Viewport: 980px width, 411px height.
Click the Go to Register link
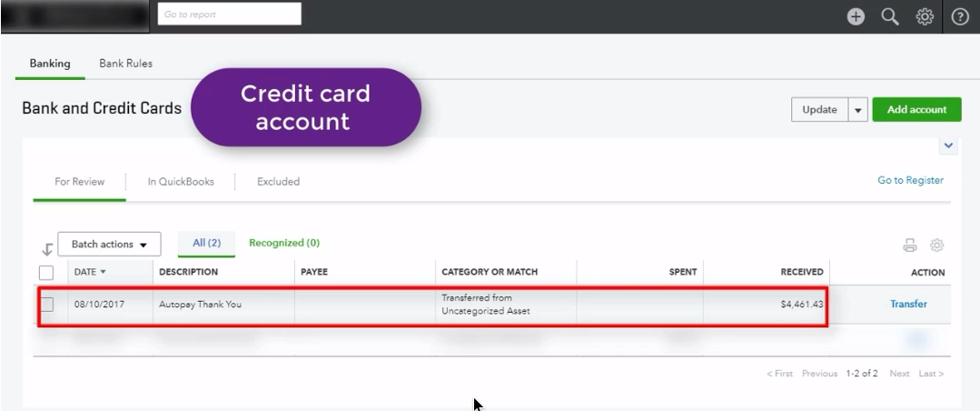point(911,180)
